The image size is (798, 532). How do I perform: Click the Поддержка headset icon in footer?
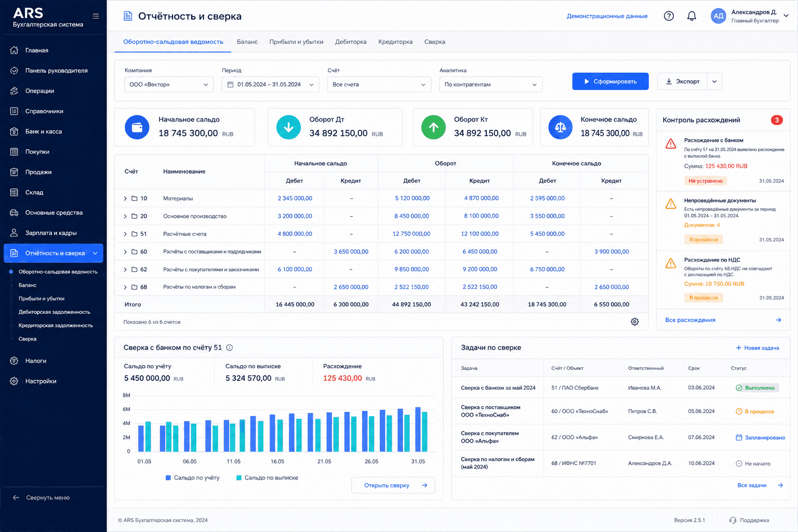733,520
